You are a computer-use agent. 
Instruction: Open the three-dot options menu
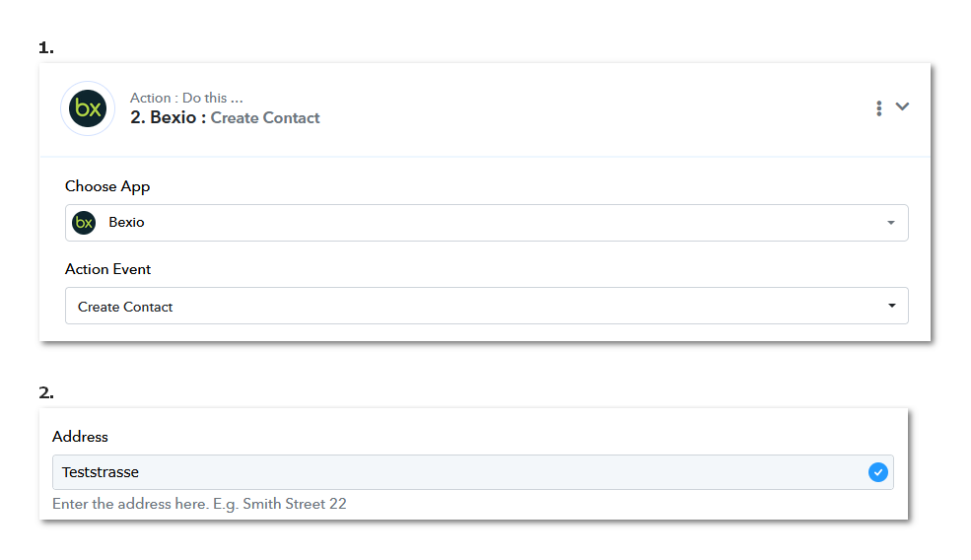pos(878,108)
